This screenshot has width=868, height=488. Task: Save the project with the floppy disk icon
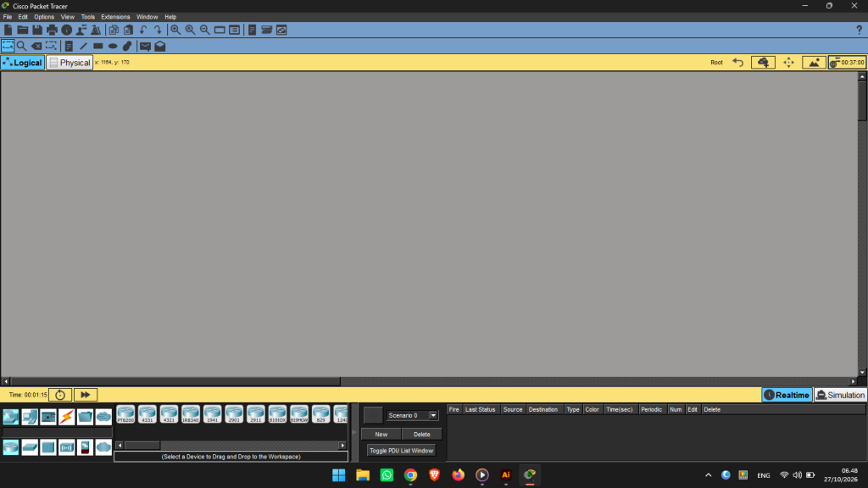[37, 30]
